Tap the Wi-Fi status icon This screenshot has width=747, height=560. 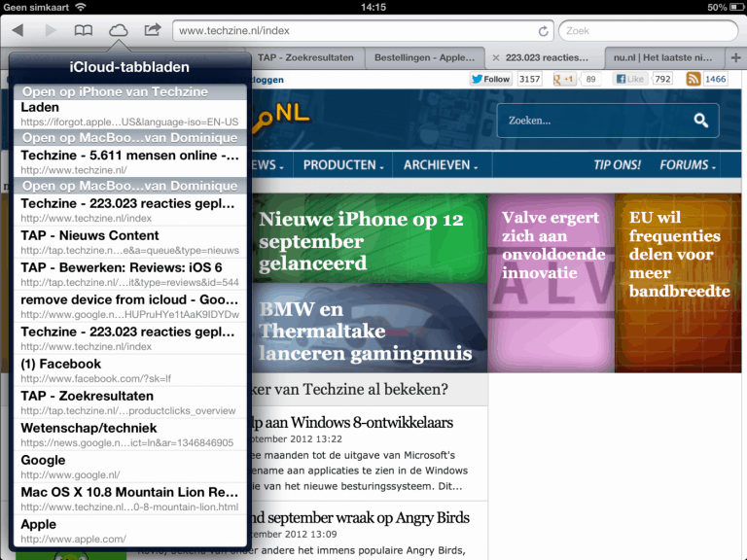[81, 7]
